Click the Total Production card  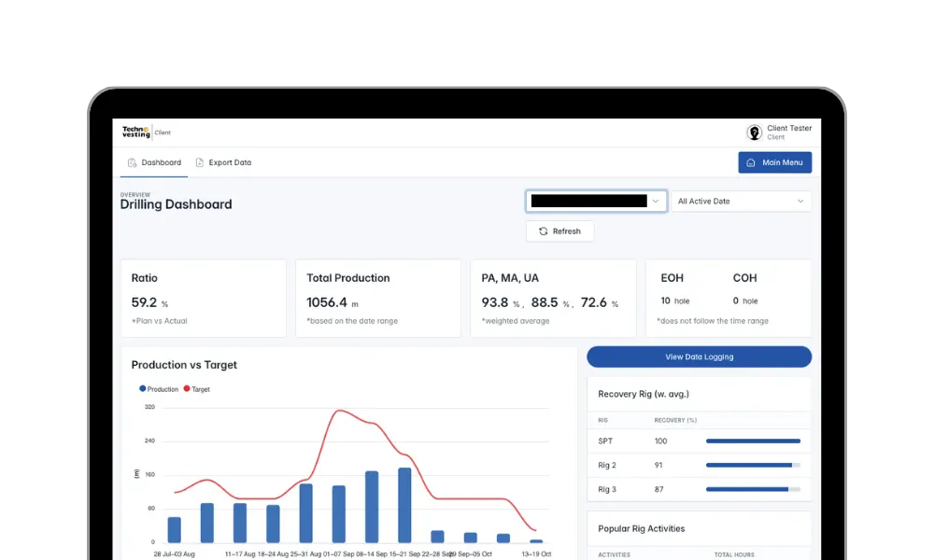pyautogui.click(x=378, y=298)
